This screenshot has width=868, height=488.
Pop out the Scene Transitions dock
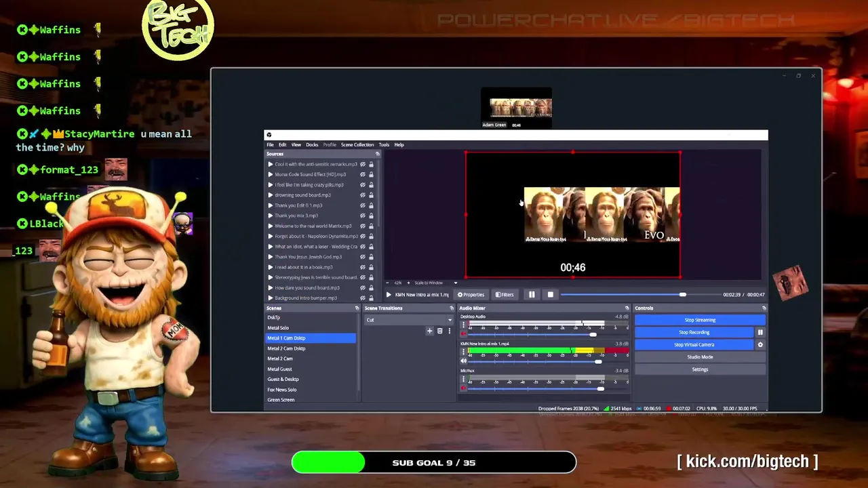tap(452, 308)
